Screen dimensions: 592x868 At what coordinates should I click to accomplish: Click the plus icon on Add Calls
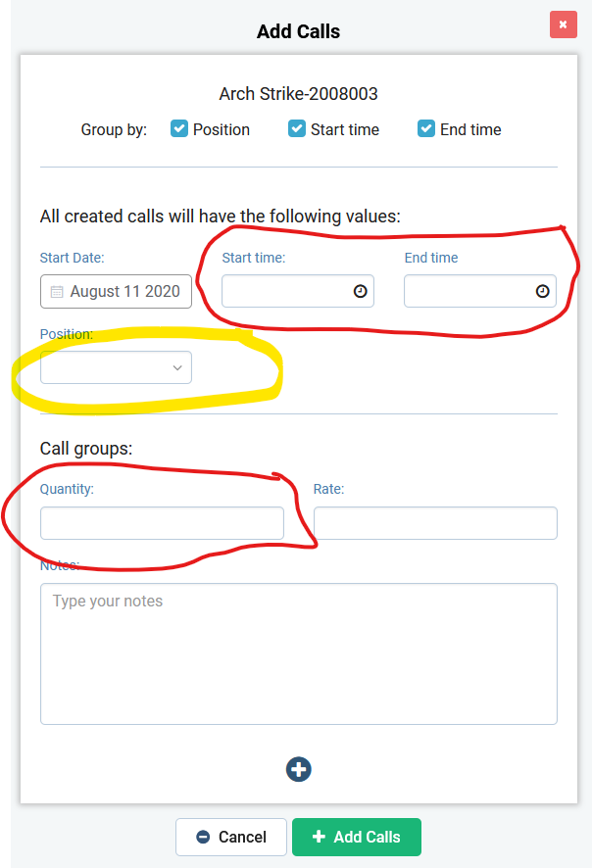[x=319, y=837]
